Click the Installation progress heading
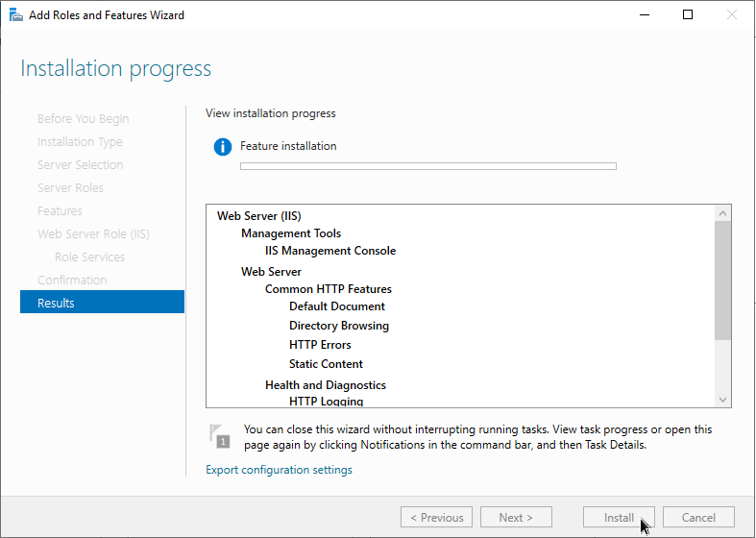756x538 pixels. tap(115, 69)
